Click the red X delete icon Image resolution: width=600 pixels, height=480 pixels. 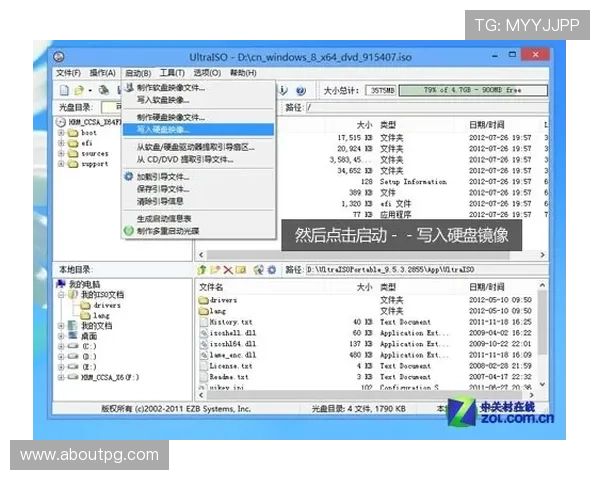pyautogui.click(x=228, y=270)
